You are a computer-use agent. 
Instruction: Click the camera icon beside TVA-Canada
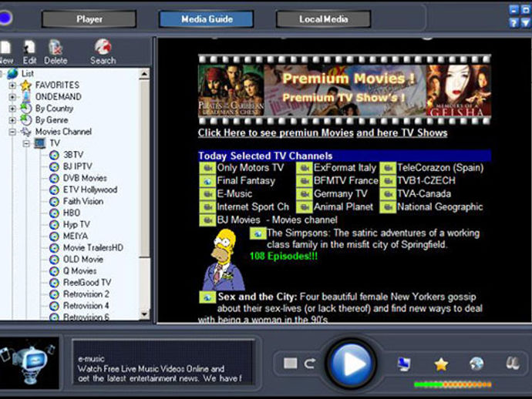point(388,194)
